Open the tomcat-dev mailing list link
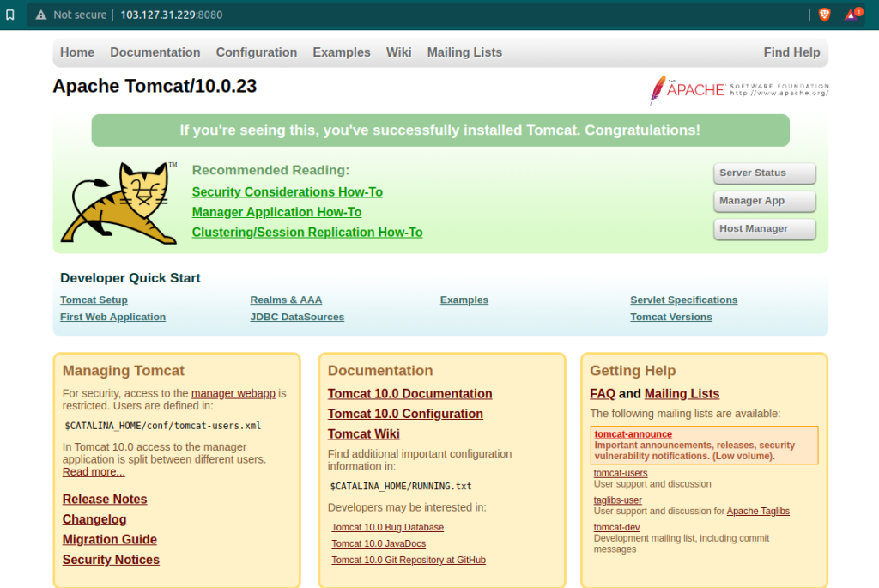 pos(616,527)
